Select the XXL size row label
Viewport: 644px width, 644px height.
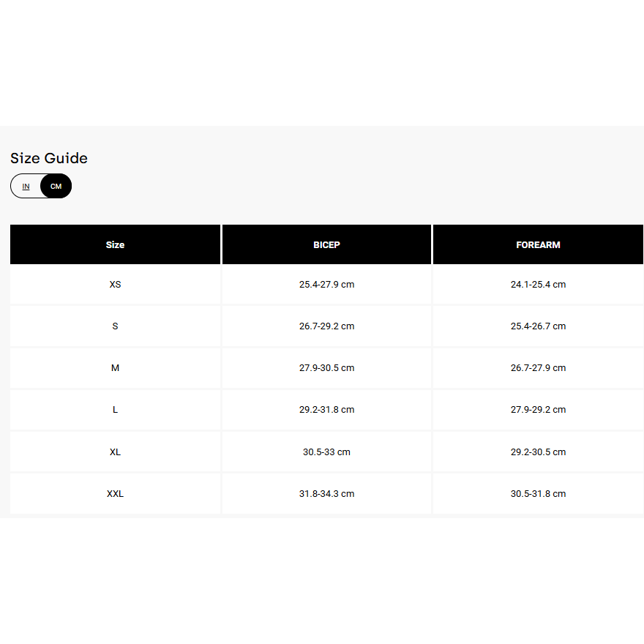pos(115,494)
